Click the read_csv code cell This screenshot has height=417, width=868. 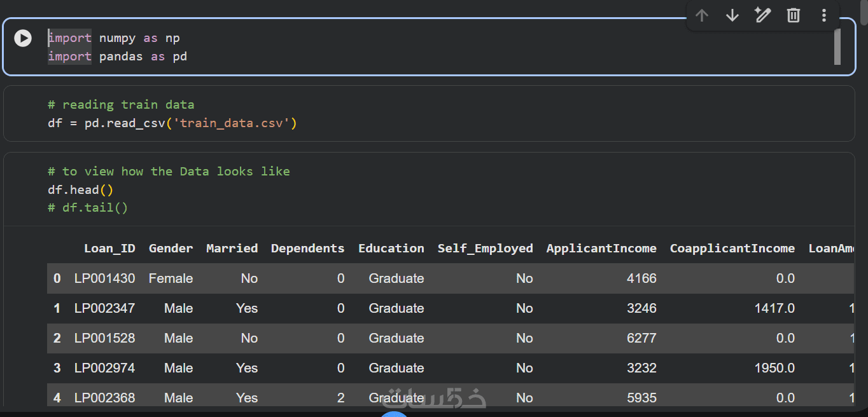pyautogui.click(x=429, y=113)
